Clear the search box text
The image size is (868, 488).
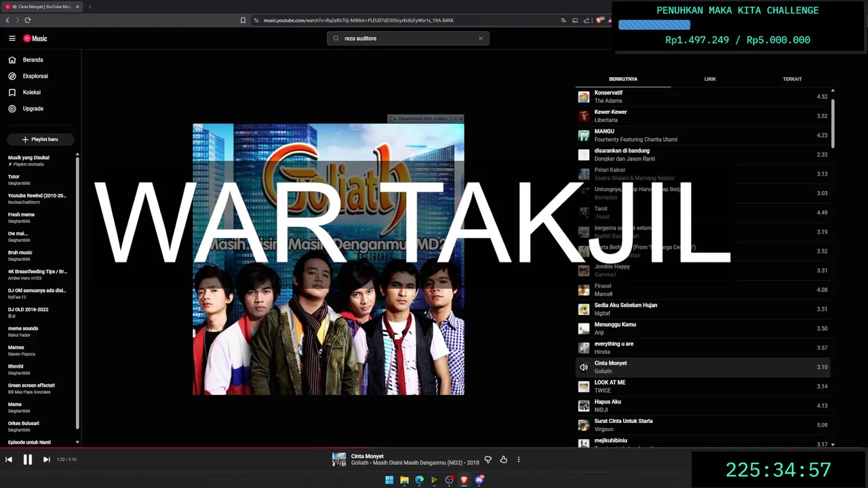click(x=481, y=38)
